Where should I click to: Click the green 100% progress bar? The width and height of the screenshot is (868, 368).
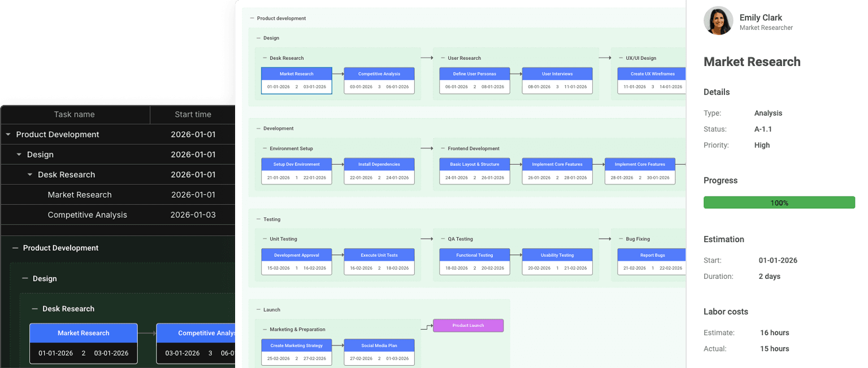[779, 203]
